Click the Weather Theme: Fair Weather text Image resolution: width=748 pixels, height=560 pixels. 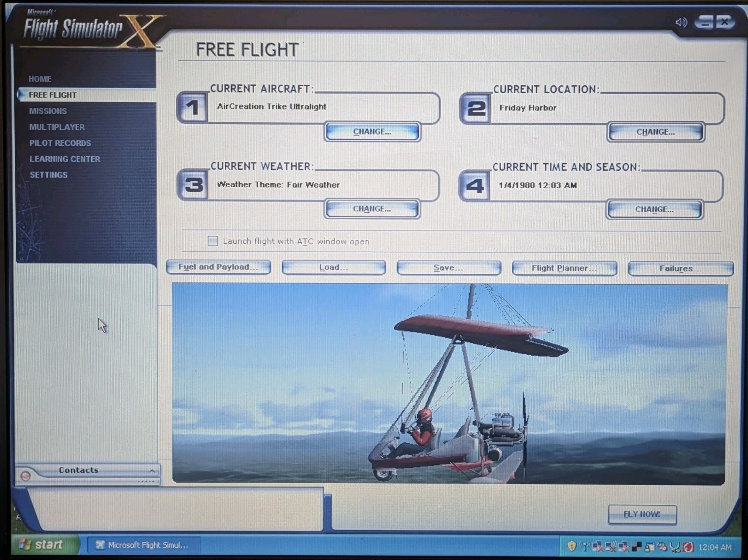click(278, 185)
